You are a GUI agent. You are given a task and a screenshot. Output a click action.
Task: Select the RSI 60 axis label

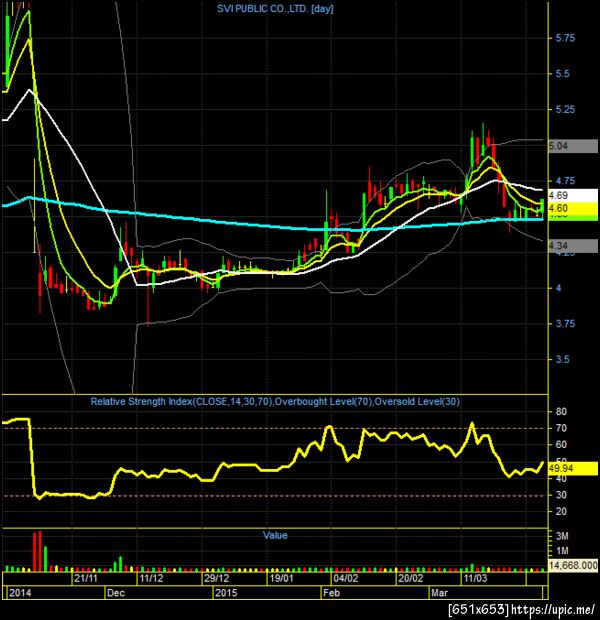coord(561,445)
